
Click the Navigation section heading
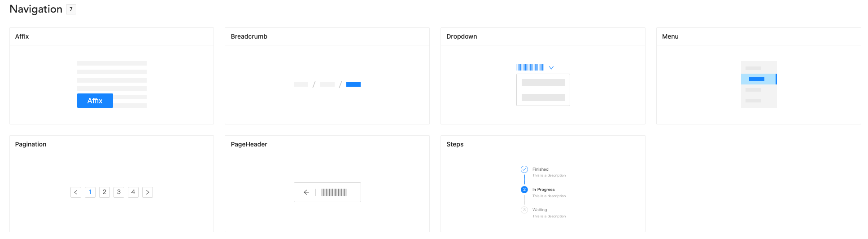click(x=36, y=9)
